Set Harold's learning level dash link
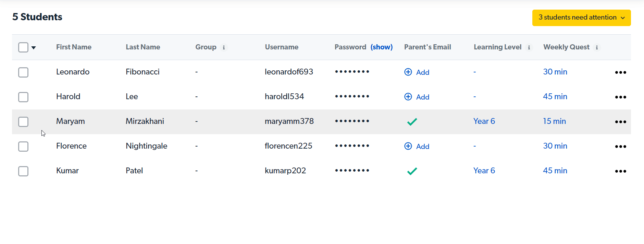 [474, 97]
